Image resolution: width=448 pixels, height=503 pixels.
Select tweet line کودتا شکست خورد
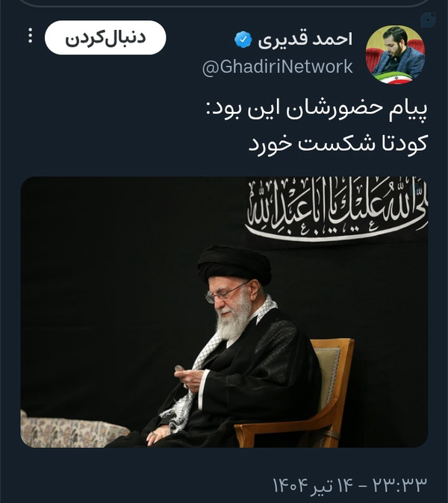(338, 143)
